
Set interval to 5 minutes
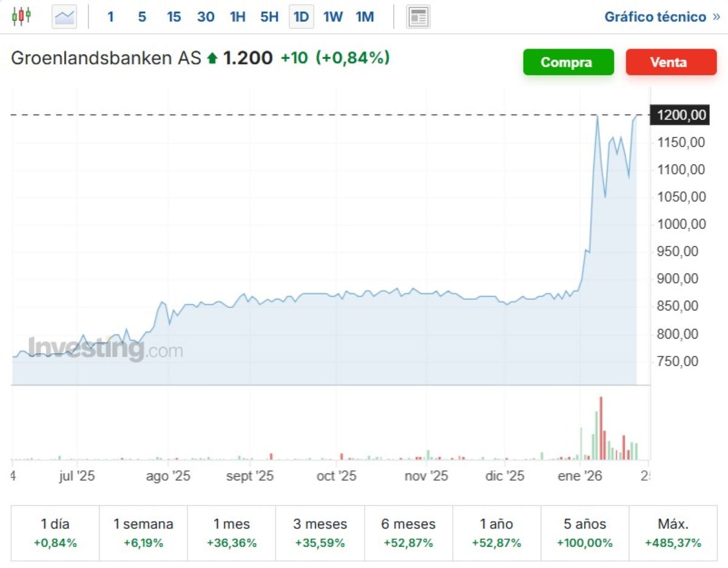tap(142, 16)
